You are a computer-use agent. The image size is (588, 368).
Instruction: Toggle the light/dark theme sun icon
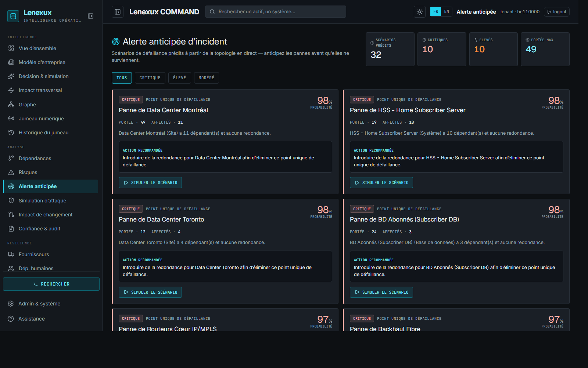420,12
